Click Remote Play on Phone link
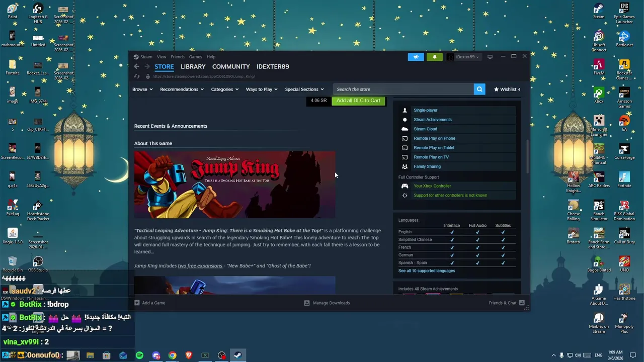 click(x=434, y=138)
